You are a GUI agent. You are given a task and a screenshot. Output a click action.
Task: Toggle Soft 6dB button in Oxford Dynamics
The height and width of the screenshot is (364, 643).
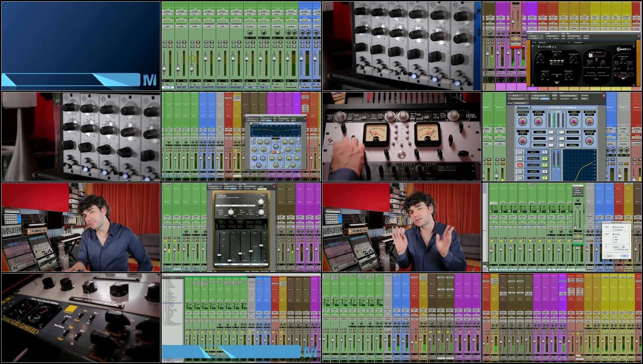[x=551, y=132]
